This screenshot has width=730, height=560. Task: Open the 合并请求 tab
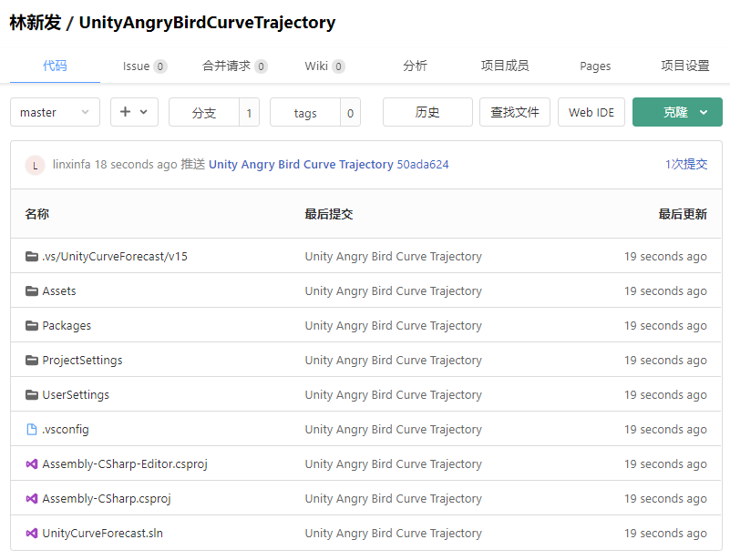[x=234, y=66]
